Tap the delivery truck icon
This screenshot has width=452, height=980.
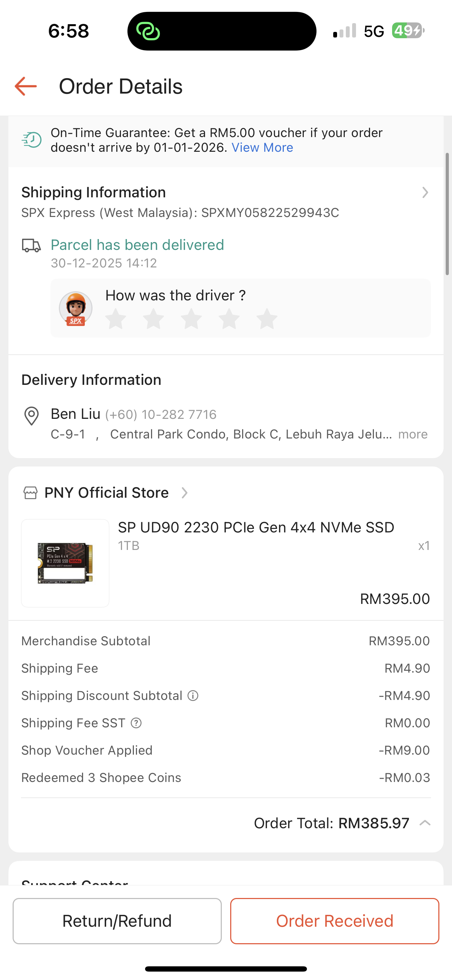31,245
